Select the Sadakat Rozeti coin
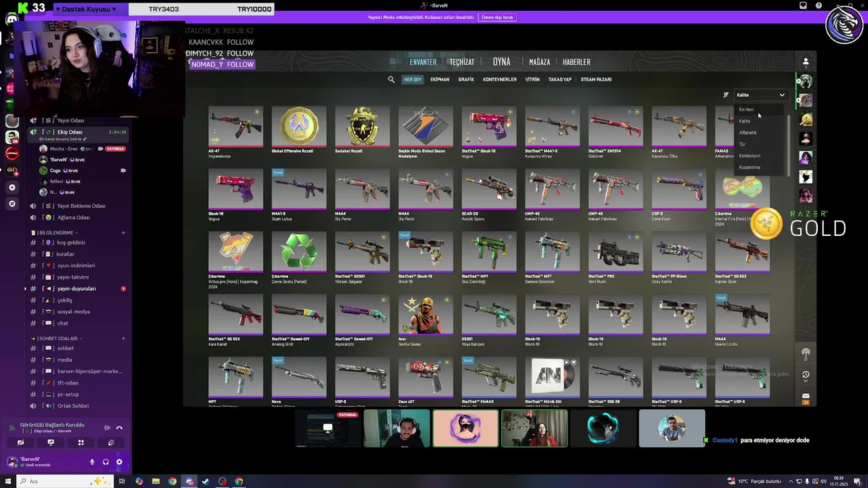Screen dimensions: 868x488 click(362, 127)
